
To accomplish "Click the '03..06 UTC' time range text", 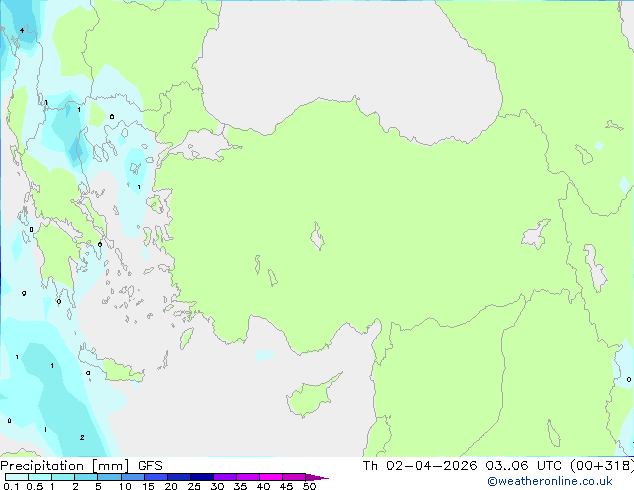I will click(x=524, y=466).
